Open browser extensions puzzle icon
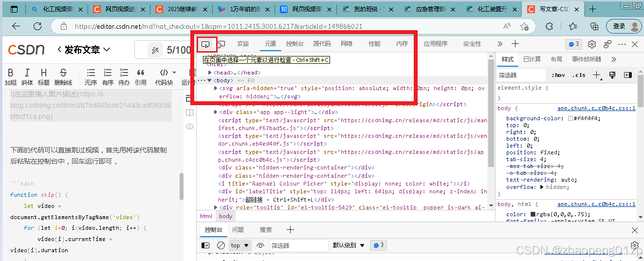Image resolution: width=644 pixels, height=261 pixels. coord(549,26)
